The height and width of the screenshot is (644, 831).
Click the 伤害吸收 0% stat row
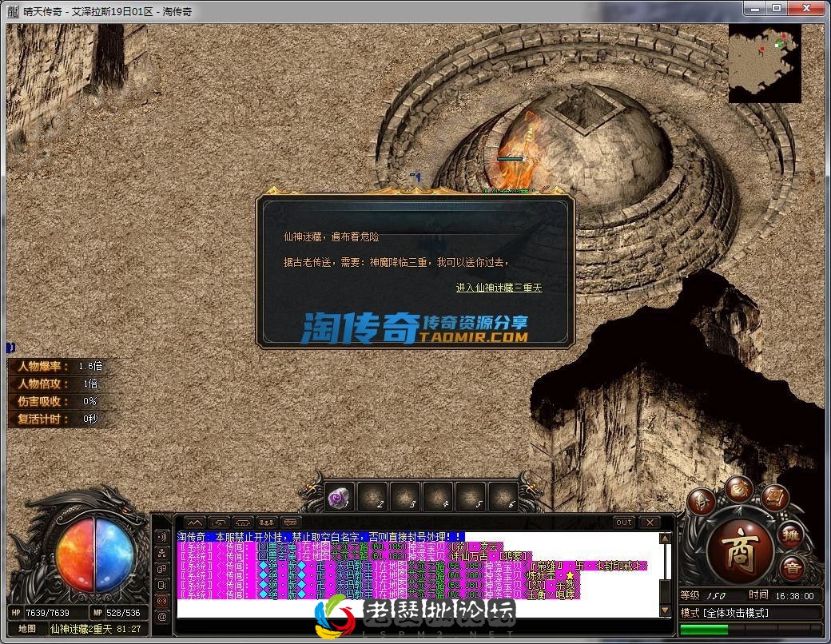60,401
